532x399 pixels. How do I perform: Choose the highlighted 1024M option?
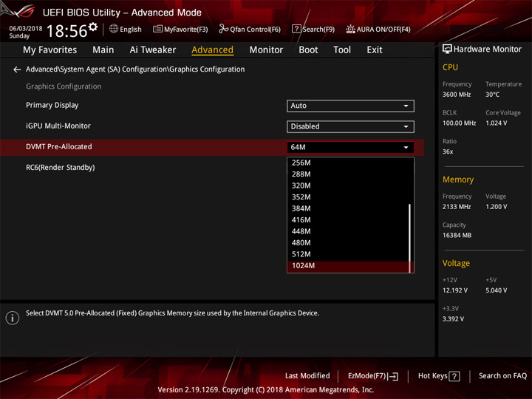tap(348, 266)
